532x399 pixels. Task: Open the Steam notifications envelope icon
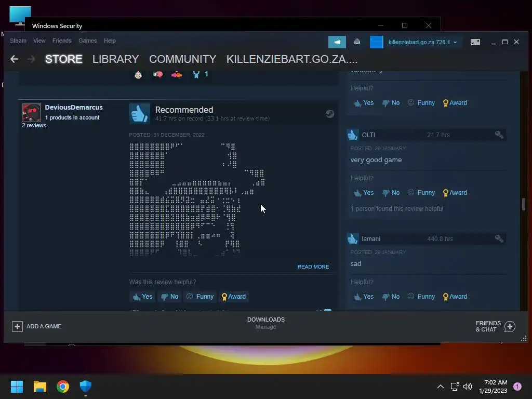(x=357, y=42)
